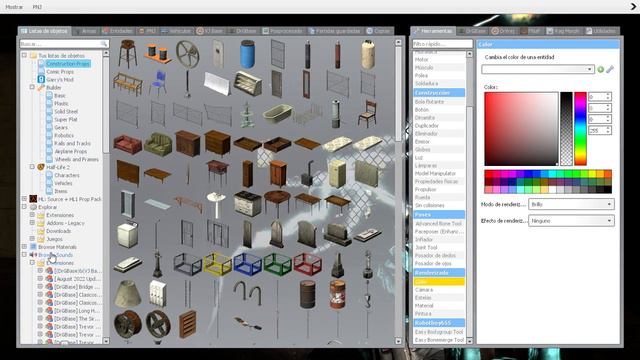Spawn the green cage frame prop
The image size is (640, 360).
278,264
